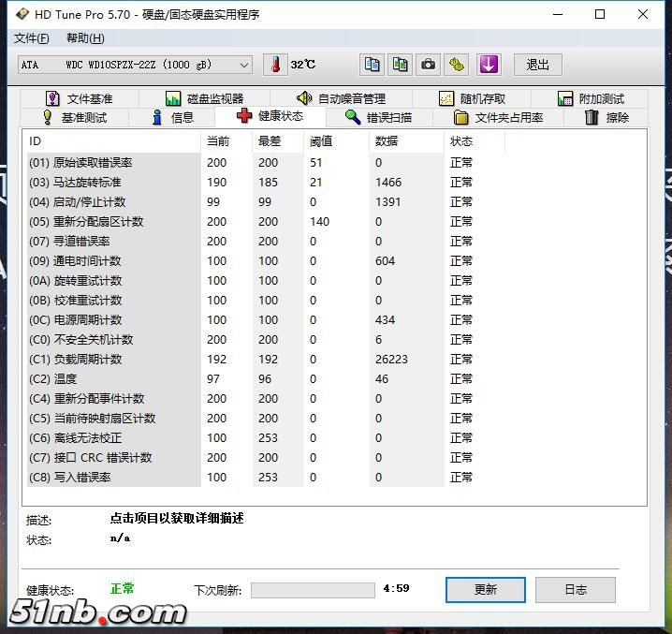Click the copy text to clipboard icon
The width and height of the screenshot is (672, 634).
pyautogui.click(x=373, y=65)
